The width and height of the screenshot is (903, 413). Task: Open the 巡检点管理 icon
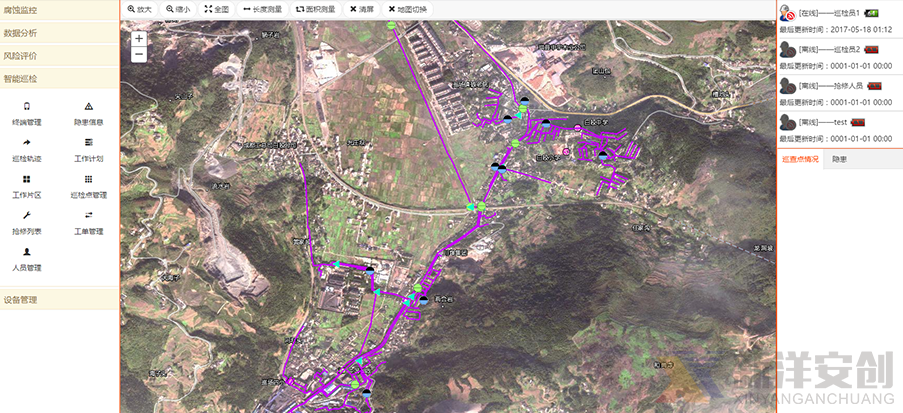[x=88, y=179]
